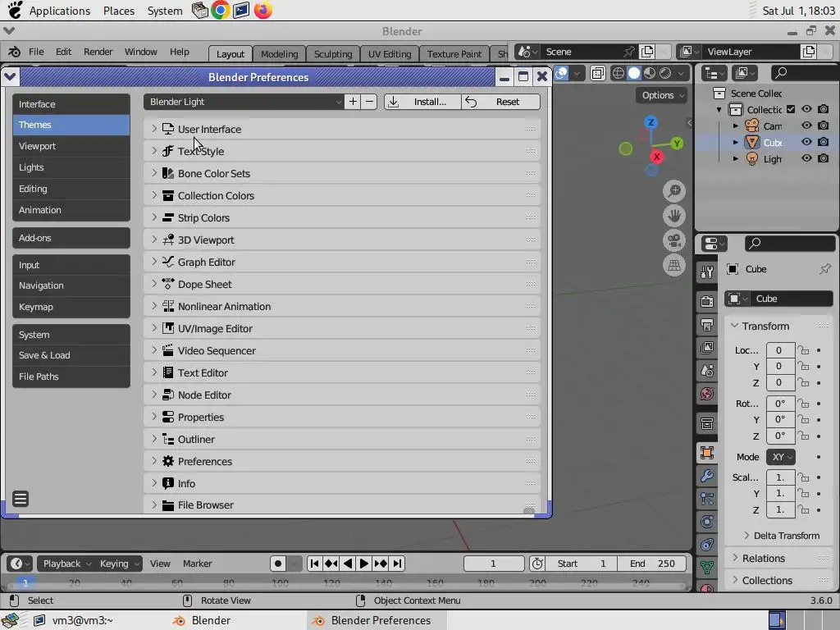Screen dimensions: 840x630
Task: Click the timeline Marker menu
Action: [197, 564]
